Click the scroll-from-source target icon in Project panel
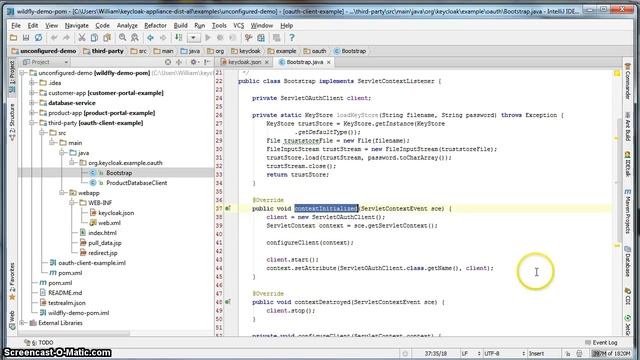This screenshot has width=640, height=360. pyautogui.click(x=168, y=62)
